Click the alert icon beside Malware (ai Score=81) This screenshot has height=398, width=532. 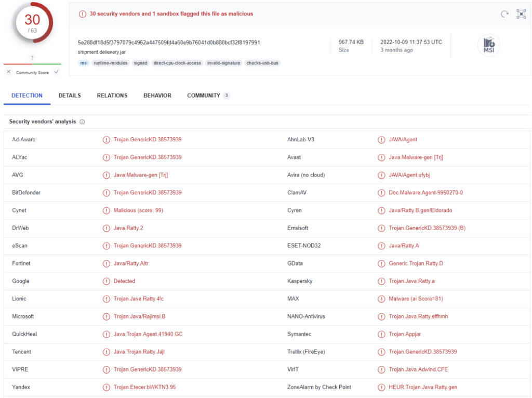(x=381, y=299)
